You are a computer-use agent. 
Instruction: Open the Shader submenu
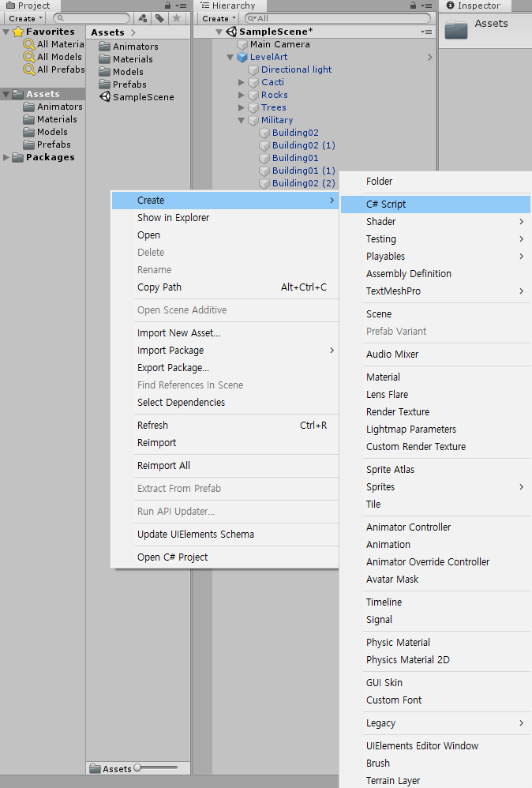point(436,222)
